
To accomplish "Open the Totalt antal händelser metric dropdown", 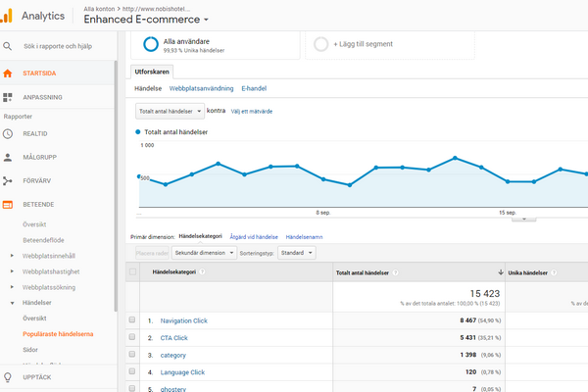I will pos(170,111).
